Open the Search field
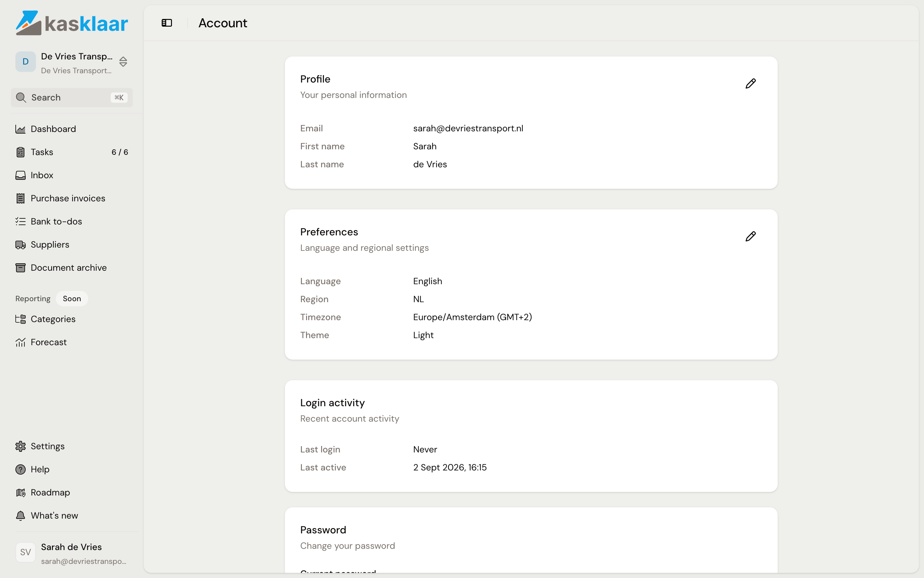Viewport: 924px width, 578px height. (72, 98)
